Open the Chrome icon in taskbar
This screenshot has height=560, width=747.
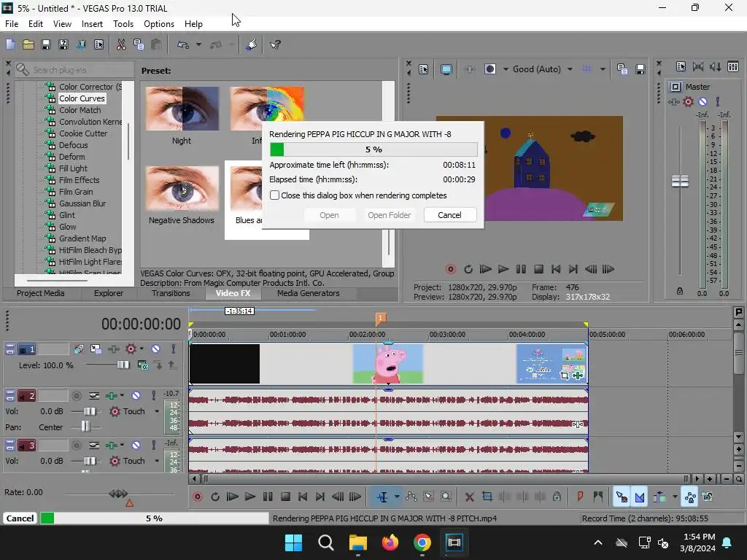tap(422, 542)
